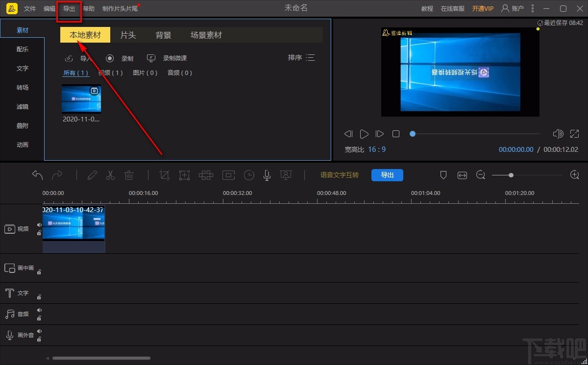Zoom in the timeline with the plus magnifier
Screen dimensions: 588x365
pos(575,175)
